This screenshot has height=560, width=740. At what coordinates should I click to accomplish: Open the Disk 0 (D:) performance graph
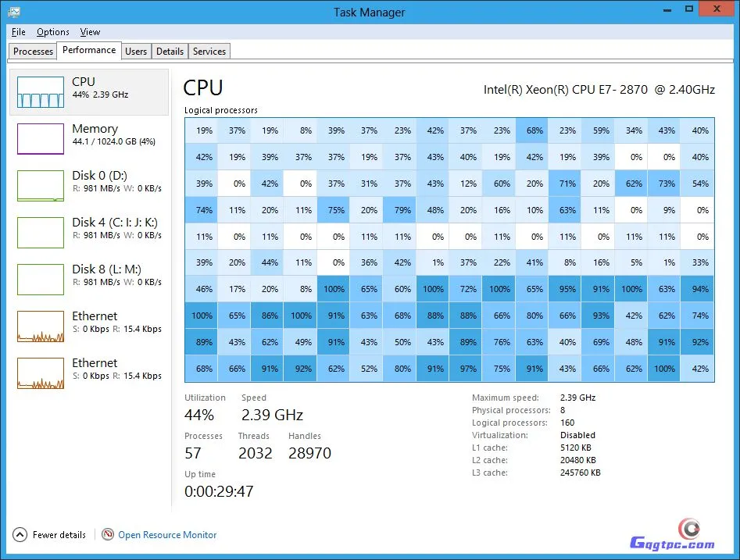[x=41, y=186]
